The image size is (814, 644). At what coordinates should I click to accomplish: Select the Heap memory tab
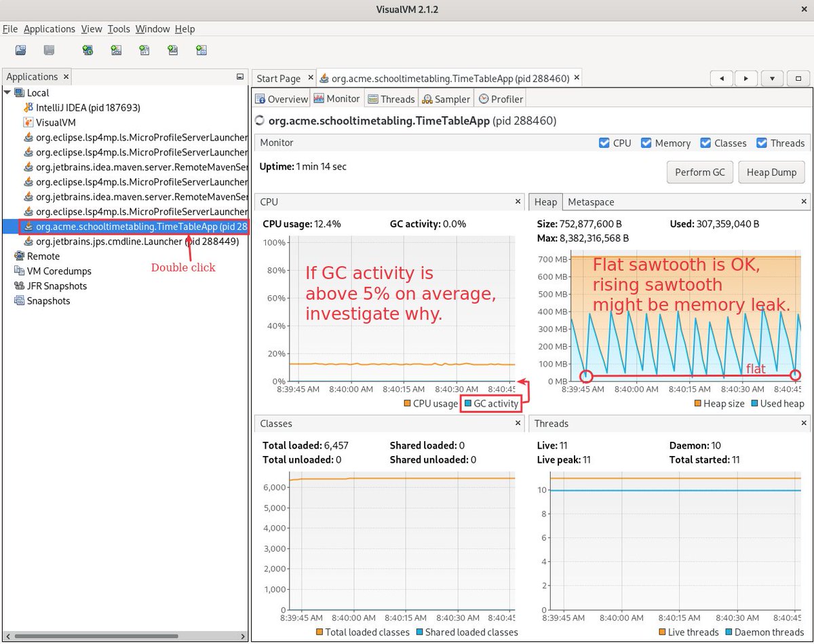tap(545, 202)
